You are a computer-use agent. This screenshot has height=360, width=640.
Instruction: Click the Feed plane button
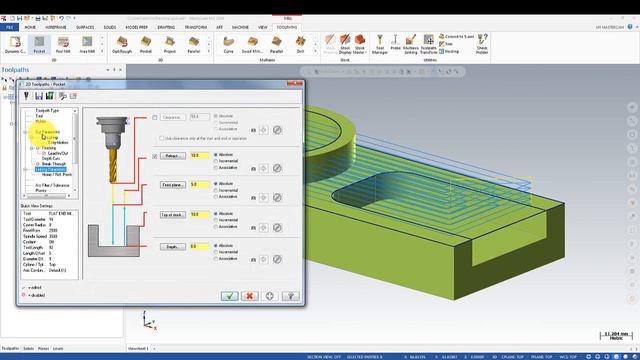tap(173, 185)
